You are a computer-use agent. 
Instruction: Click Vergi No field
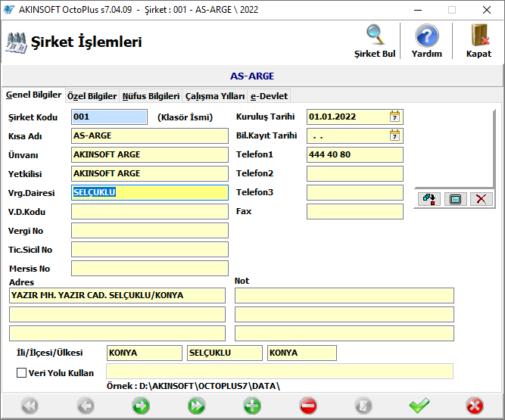coord(150,231)
